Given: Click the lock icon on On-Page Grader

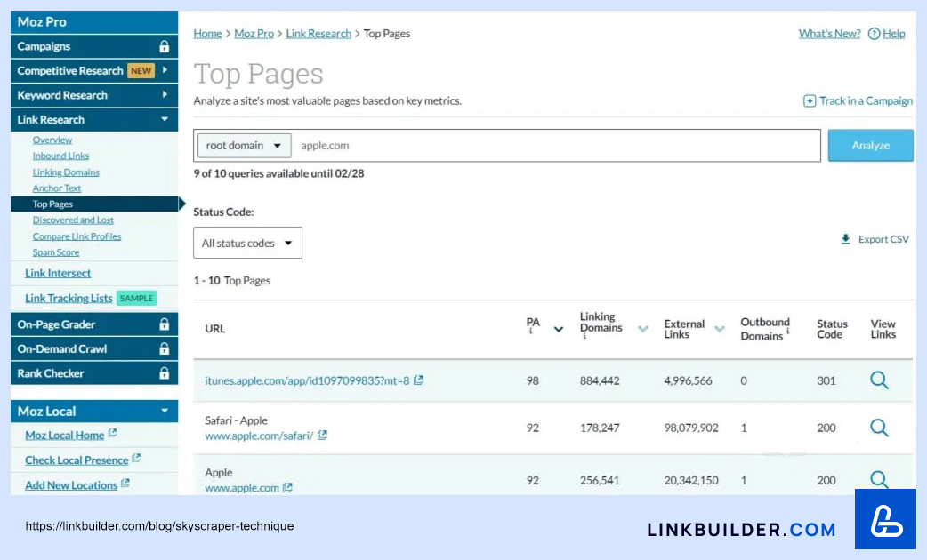Looking at the screenshot, I should click(165, 324).
